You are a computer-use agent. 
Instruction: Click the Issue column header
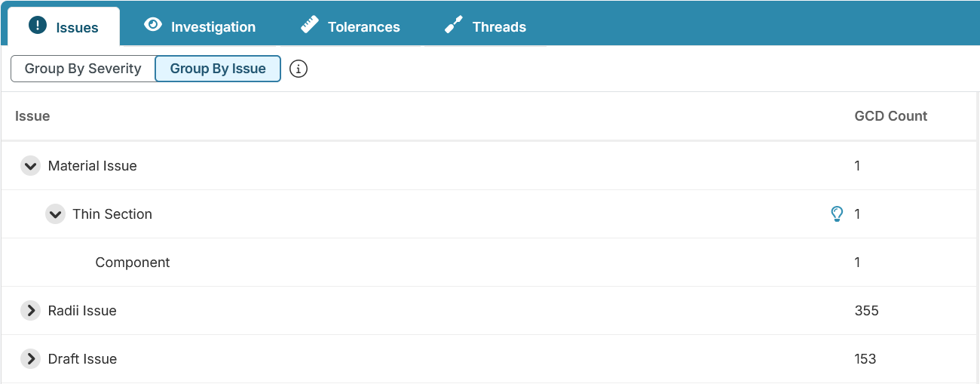click(x=32, y=116)
